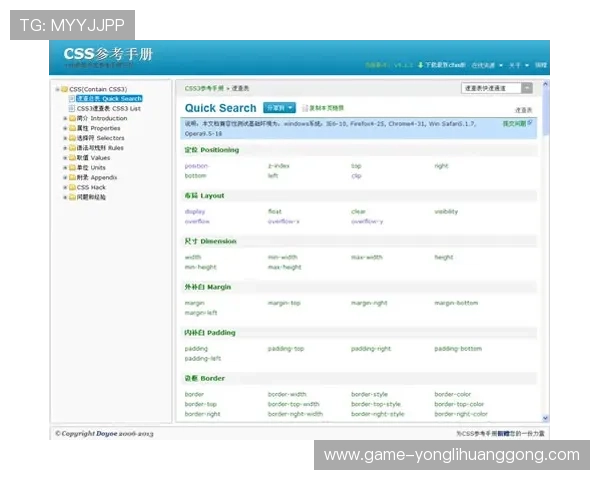Click the vertical scrollbar down arrow
This screenshot has width=600, height=480.
click(x=545, y=418)
